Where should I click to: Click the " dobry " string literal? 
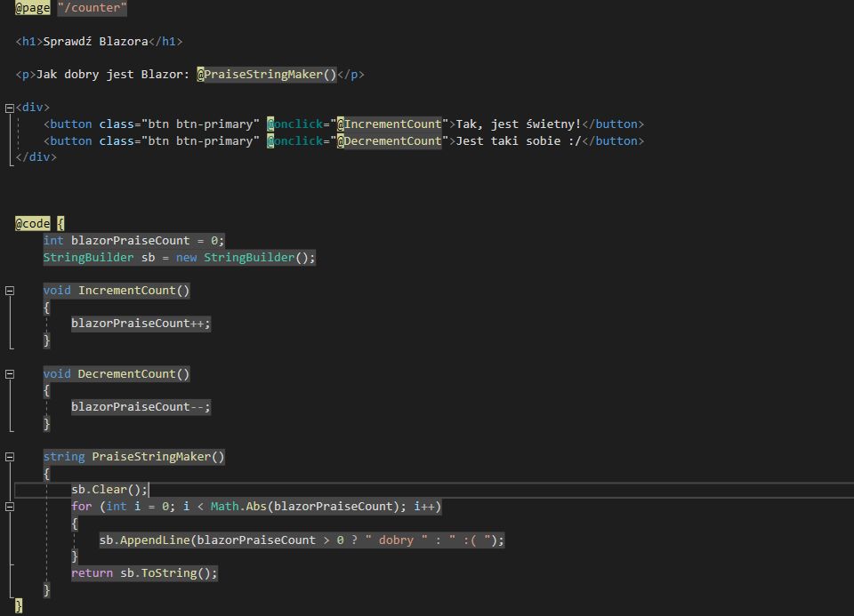coord(397,540)
